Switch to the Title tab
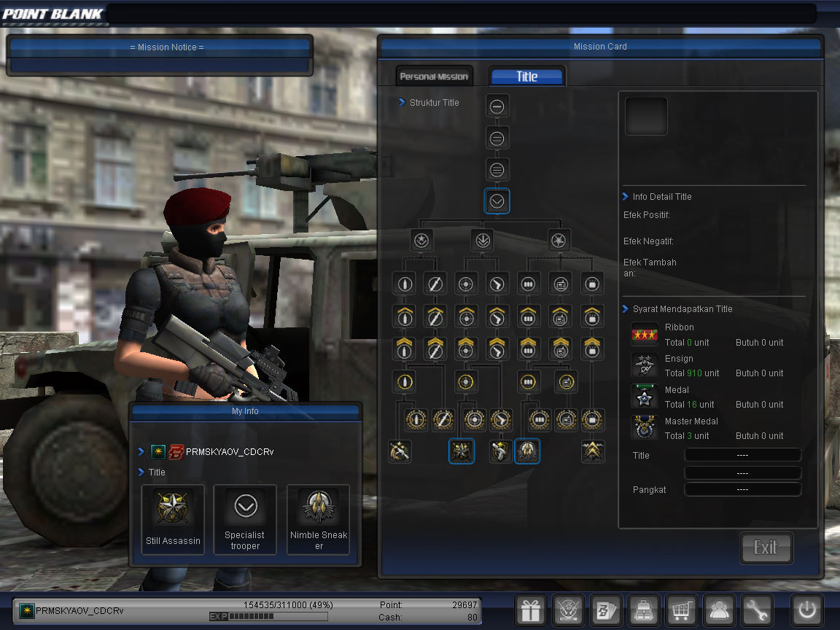 526,75
